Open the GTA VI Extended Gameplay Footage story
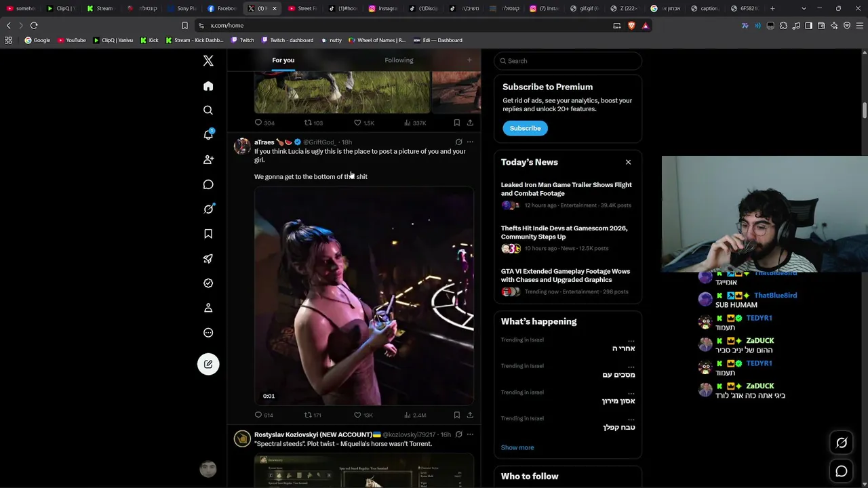 tap(566, 275)
